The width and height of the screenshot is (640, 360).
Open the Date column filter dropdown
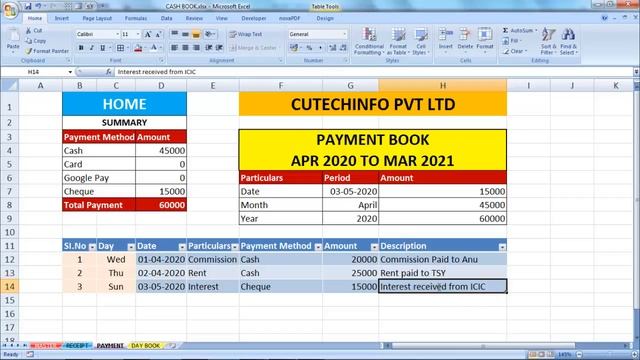click(x=182, y=247)
